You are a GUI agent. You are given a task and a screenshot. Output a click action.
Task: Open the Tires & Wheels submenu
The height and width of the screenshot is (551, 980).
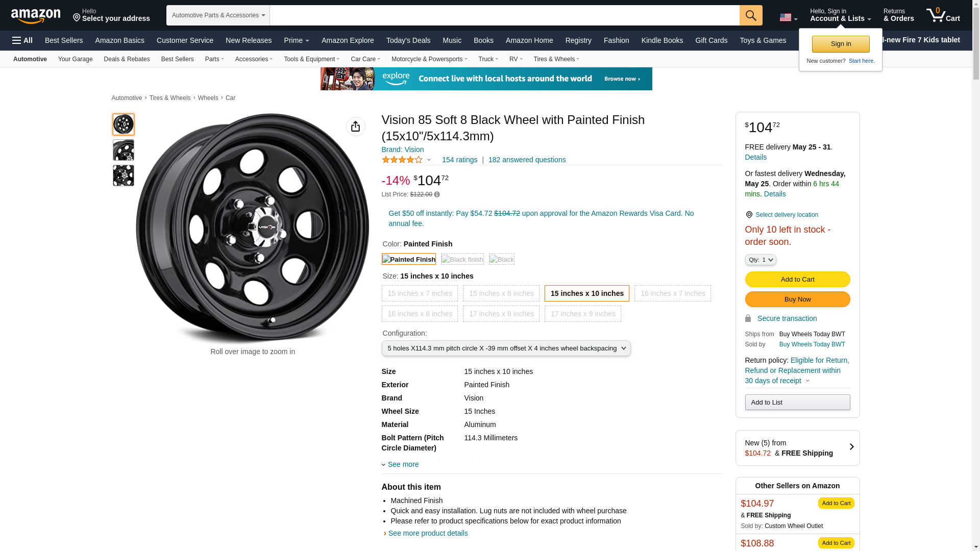(x=556, y=59)
